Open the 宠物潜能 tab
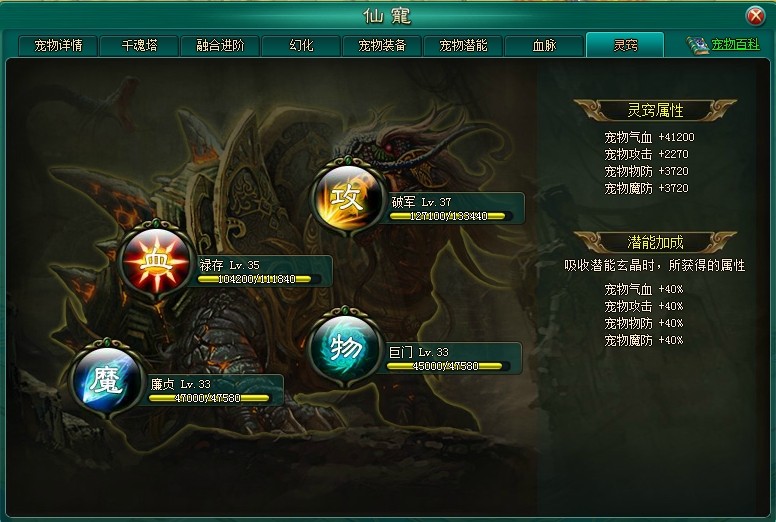 (x=463, y=46)
